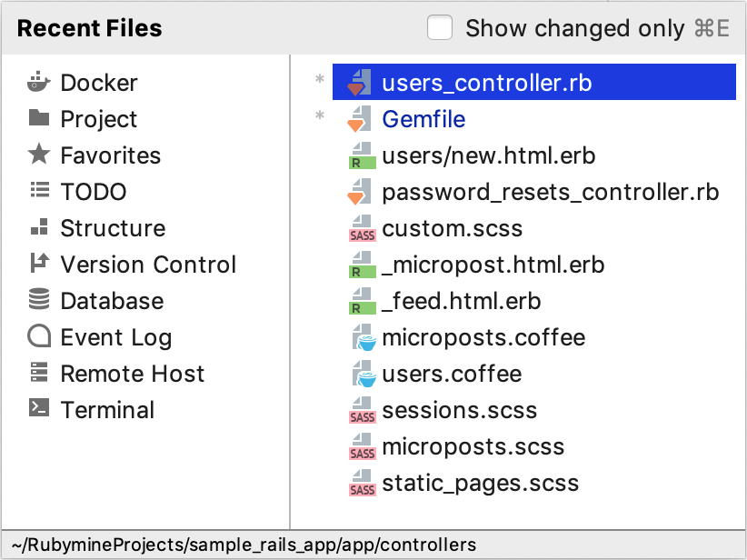Open the Structure view
This screenshot has height=560, width=747.
tap(111, 228)
